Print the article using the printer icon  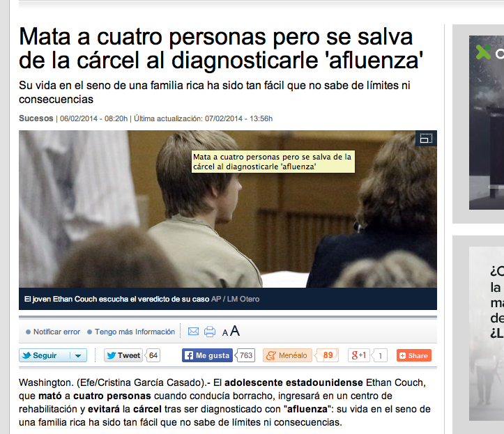click(210, 332)
